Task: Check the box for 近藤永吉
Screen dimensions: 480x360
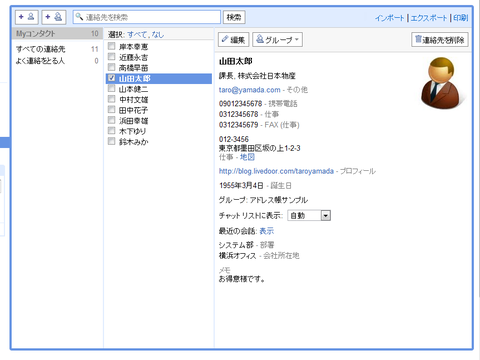Action: click(111, 57)
